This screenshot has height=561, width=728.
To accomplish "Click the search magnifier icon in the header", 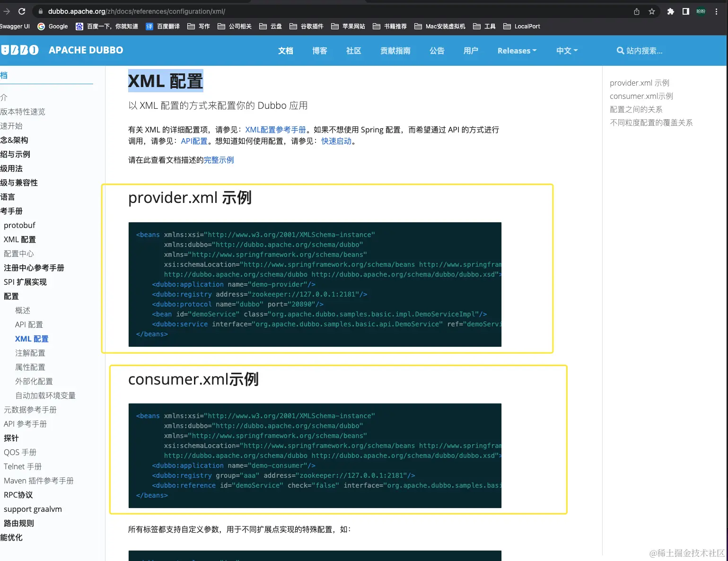I will [620, 51].
